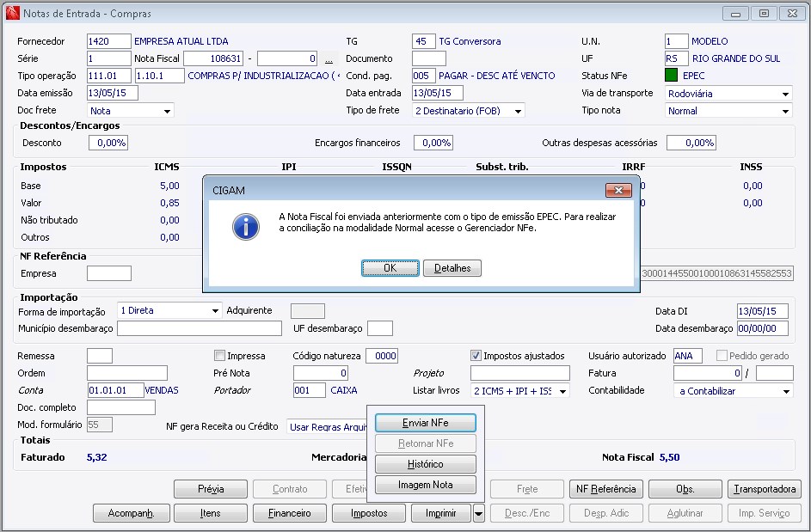Viewport: 811px width, 532px height.
Task: Confirm the dialog with OK
Action: (x=390, y=268)
